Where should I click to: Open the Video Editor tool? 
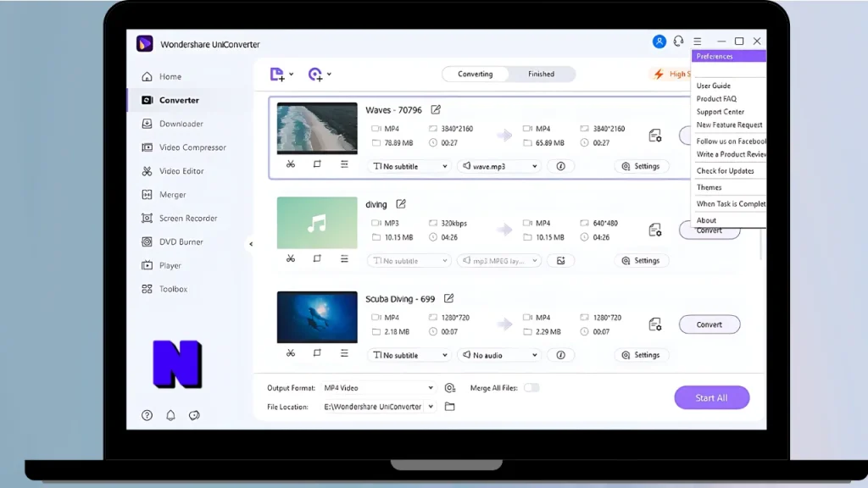[173, 171]
